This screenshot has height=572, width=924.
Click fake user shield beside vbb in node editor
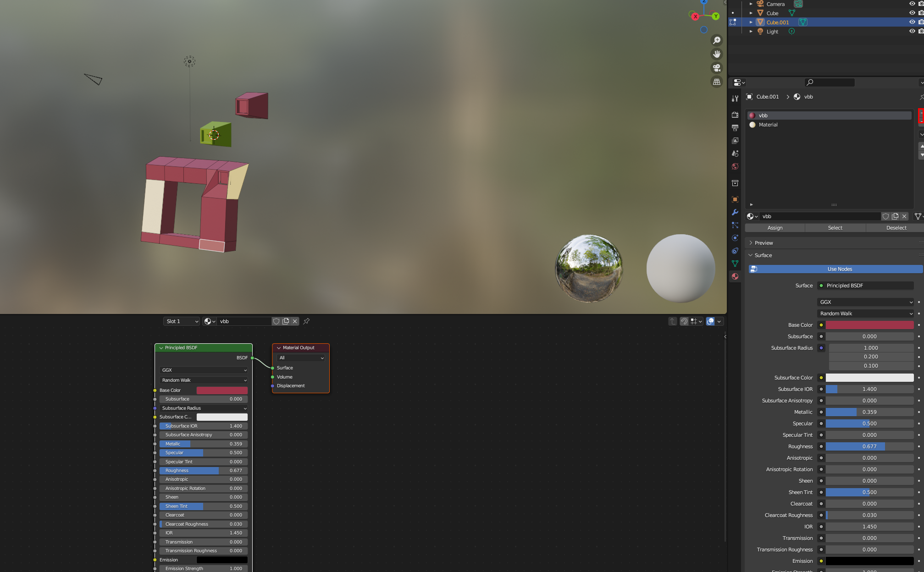point(276,321)
